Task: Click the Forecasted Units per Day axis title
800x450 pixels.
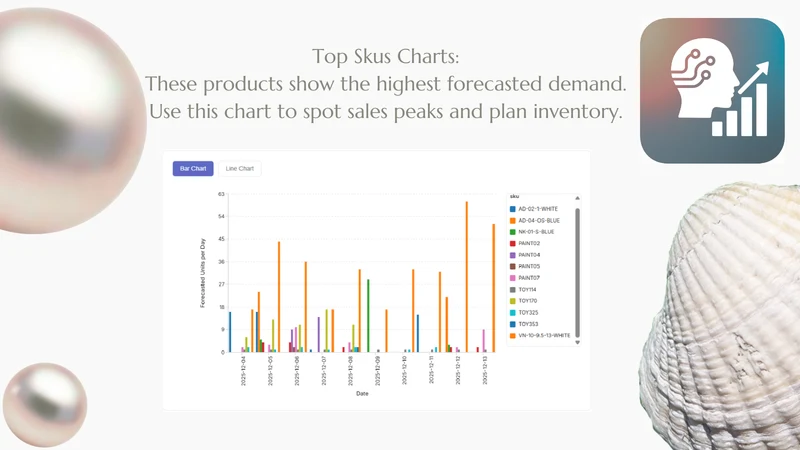Action: (203, 273)
